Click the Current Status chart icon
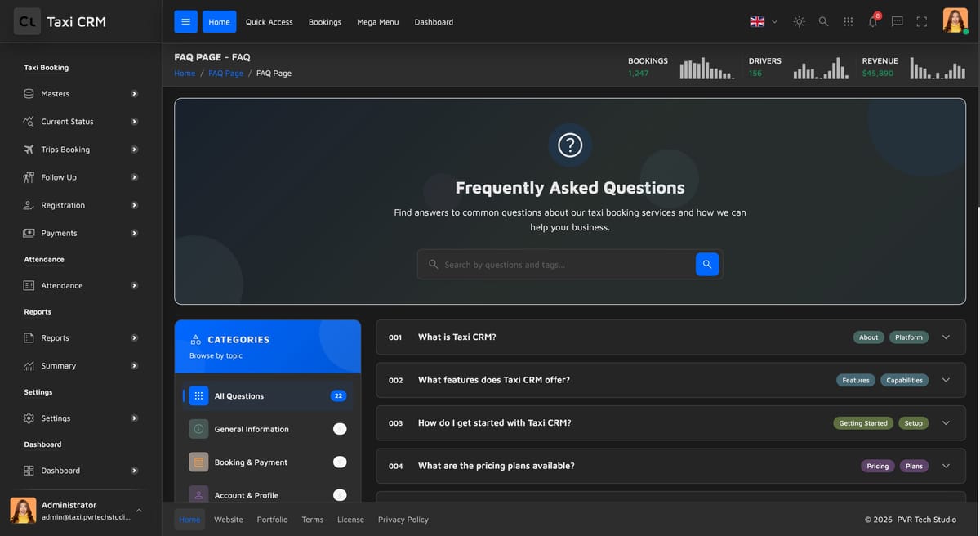 click(29, 122)
